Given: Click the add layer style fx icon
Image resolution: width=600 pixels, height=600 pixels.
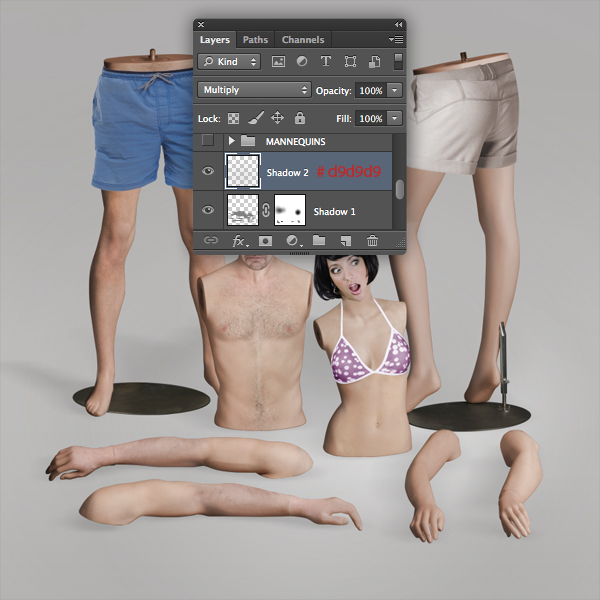Looking at the screenshot, I should click(240, 241).
